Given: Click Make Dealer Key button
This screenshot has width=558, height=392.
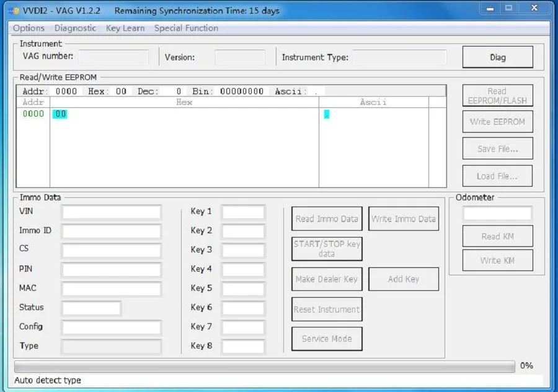Looking at the screenshot, I should pos(327,279).
